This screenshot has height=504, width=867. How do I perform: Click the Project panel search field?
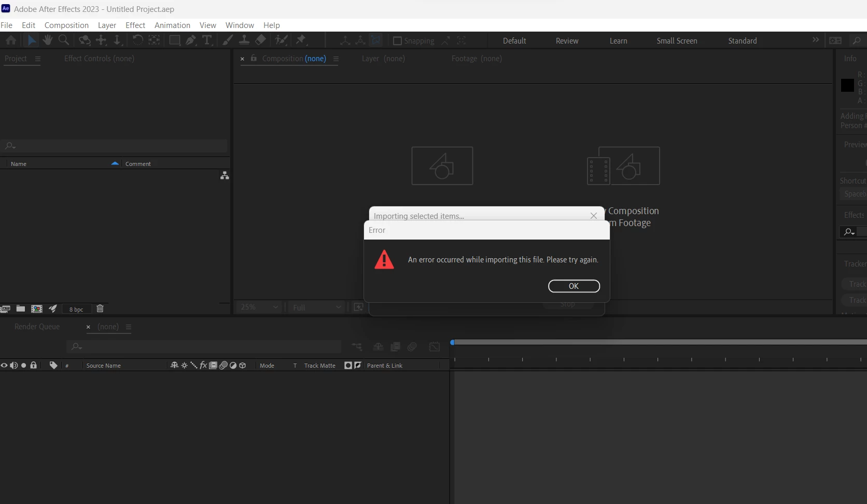[114, 146]
